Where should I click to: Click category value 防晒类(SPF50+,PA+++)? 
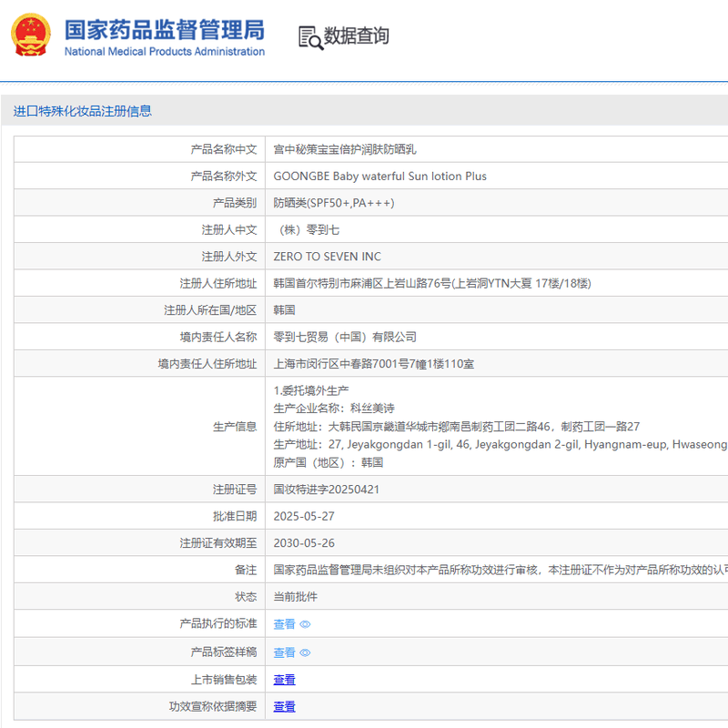pos(334,203)
